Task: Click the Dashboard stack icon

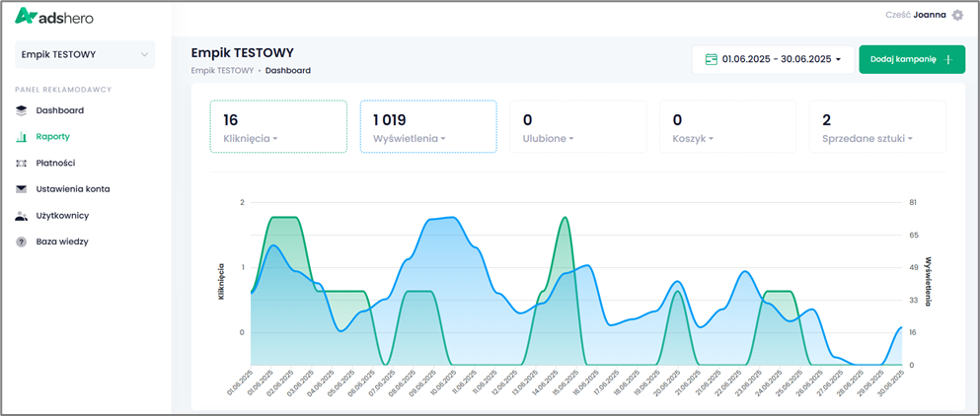Action: 22,110
